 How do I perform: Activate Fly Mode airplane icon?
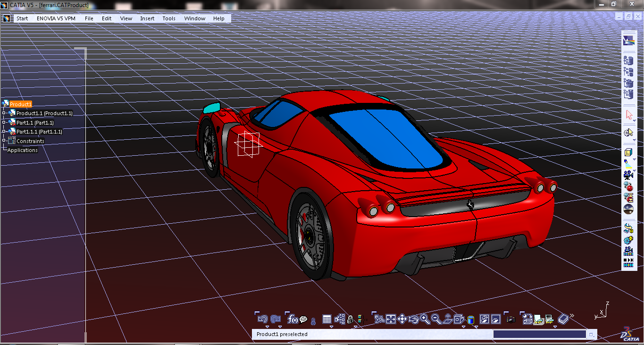coord(379,320)
